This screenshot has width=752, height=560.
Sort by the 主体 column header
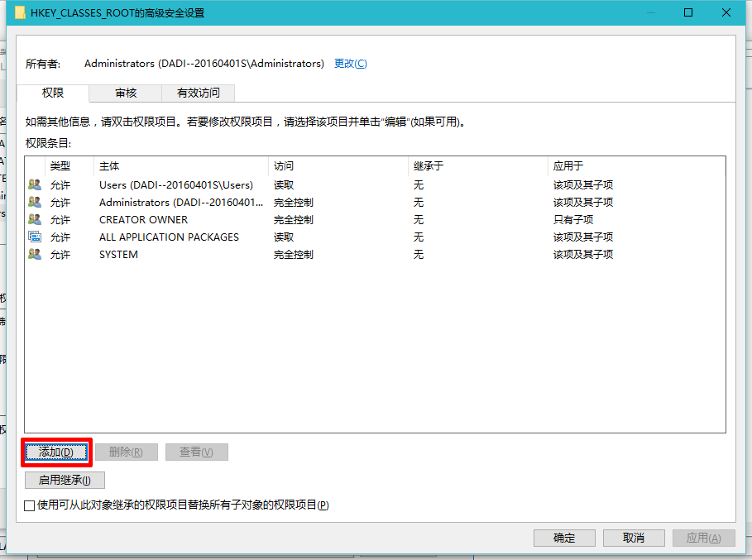(180, 166)
